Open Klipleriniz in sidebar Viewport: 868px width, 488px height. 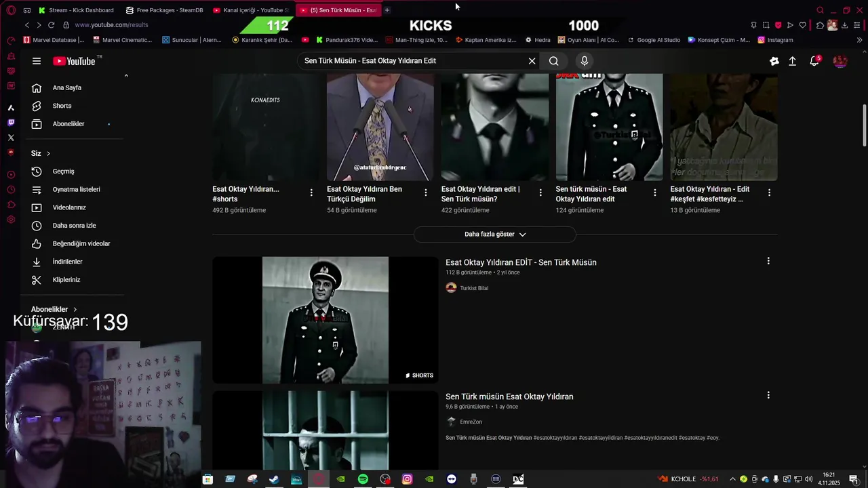click(73, 280)
